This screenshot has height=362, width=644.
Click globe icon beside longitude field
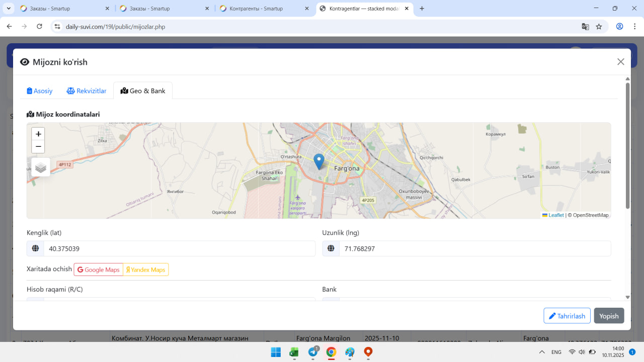coord(331,248)
